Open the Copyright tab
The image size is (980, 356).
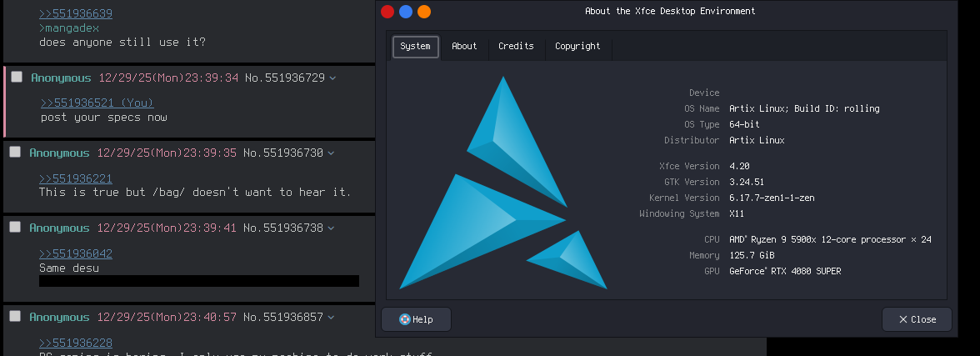pos(577,47)
